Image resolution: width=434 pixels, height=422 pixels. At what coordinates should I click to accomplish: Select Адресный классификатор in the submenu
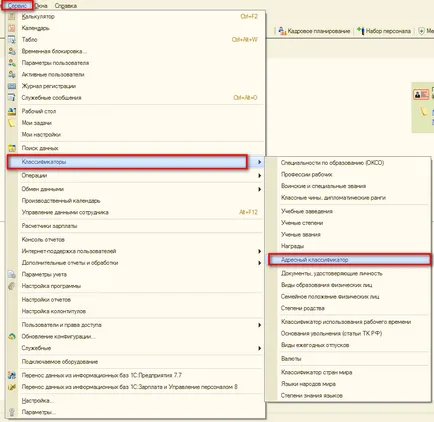(350, 260)
